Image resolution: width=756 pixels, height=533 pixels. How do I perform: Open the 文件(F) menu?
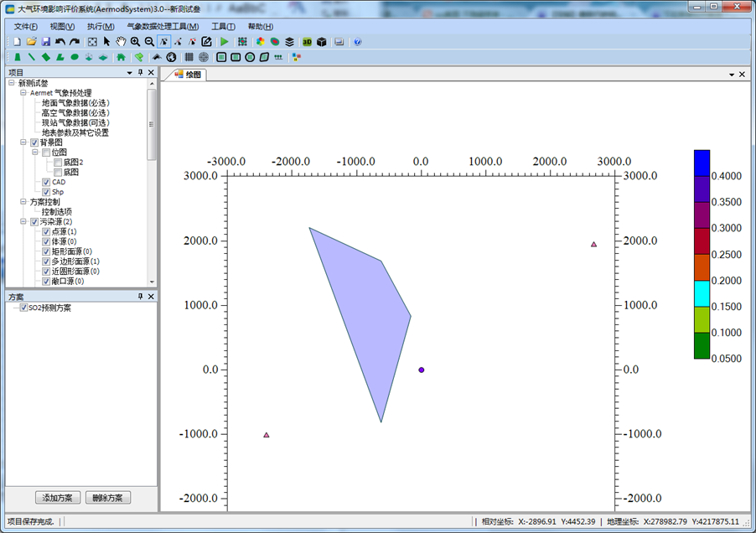[x=25, y=26]
